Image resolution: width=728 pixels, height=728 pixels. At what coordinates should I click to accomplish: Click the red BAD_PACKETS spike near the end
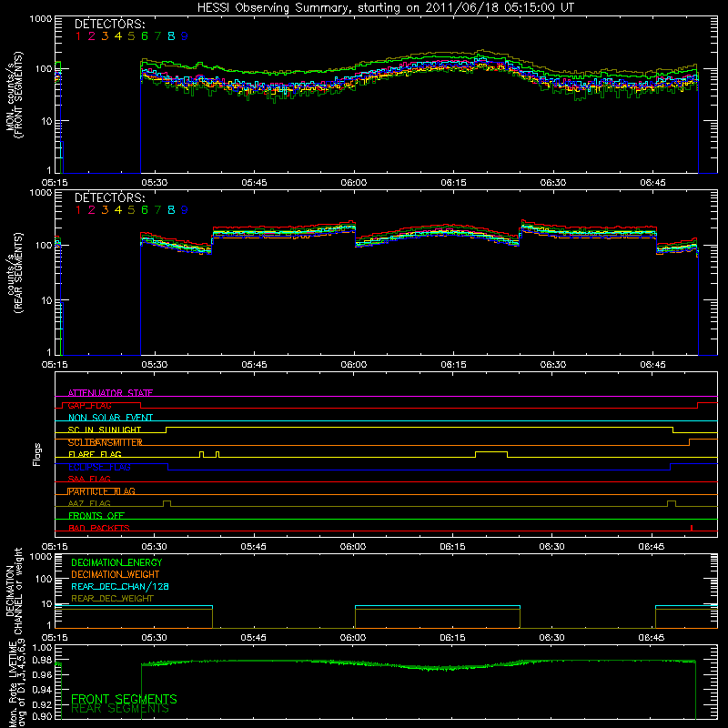click(x=692, y=528)
